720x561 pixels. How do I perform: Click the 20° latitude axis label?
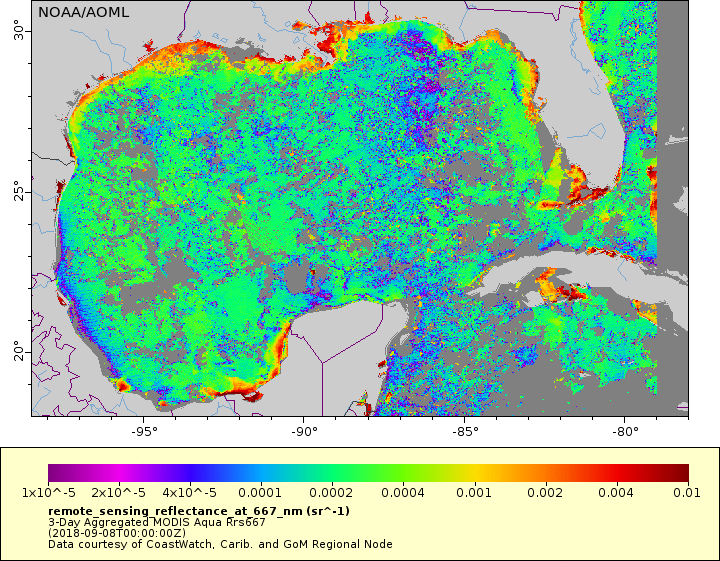(x=18, y=351)
